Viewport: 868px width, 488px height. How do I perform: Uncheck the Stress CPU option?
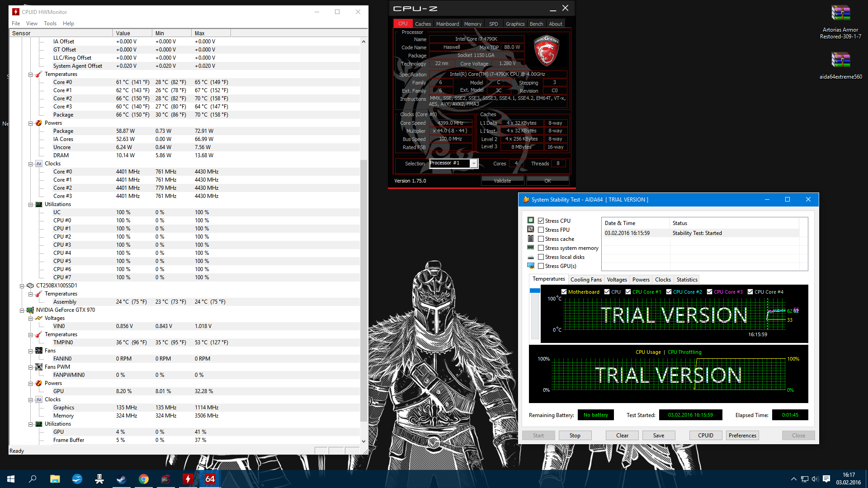pyautogui.click(x=541, y=221)
